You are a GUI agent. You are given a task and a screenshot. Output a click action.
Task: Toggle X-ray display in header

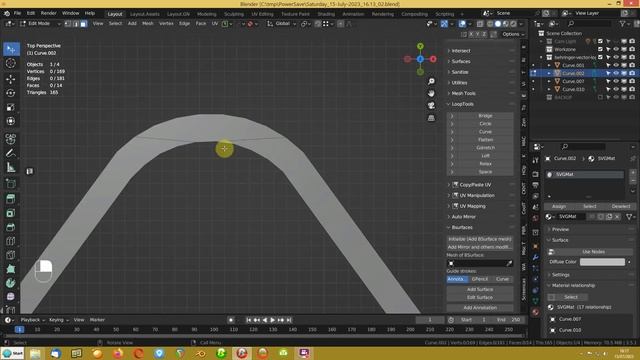coord(480,24)
